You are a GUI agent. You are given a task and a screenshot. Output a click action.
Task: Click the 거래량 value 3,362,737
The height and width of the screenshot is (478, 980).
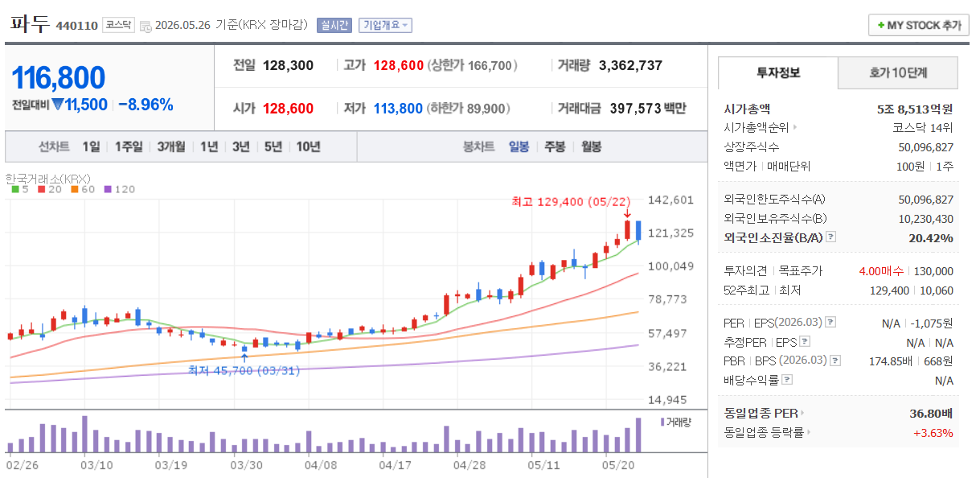pyautogui.click(x=630, y=65)
